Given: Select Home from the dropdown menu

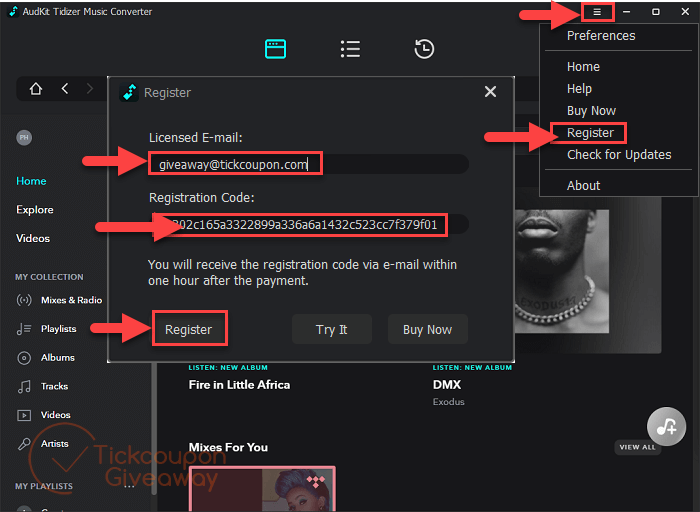Looking at the screenshot, I should [x=583, y=67].
